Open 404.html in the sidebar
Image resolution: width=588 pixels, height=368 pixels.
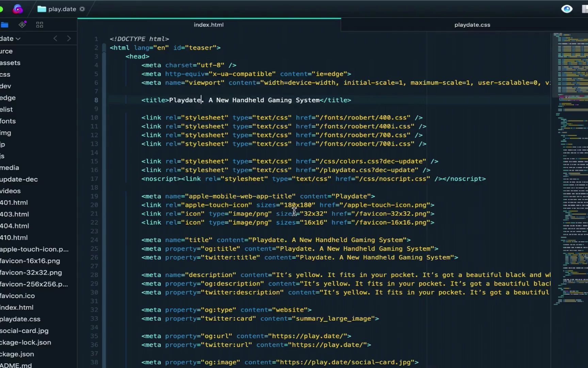point(15,226)
